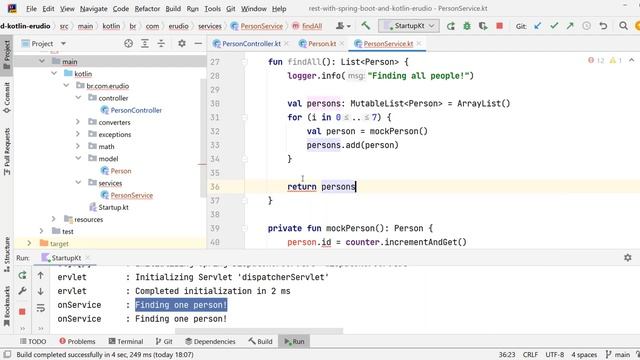Screen dimensions: 640x360
Task: Toggle the Structure side panel
Action: [x=7, y=254]
